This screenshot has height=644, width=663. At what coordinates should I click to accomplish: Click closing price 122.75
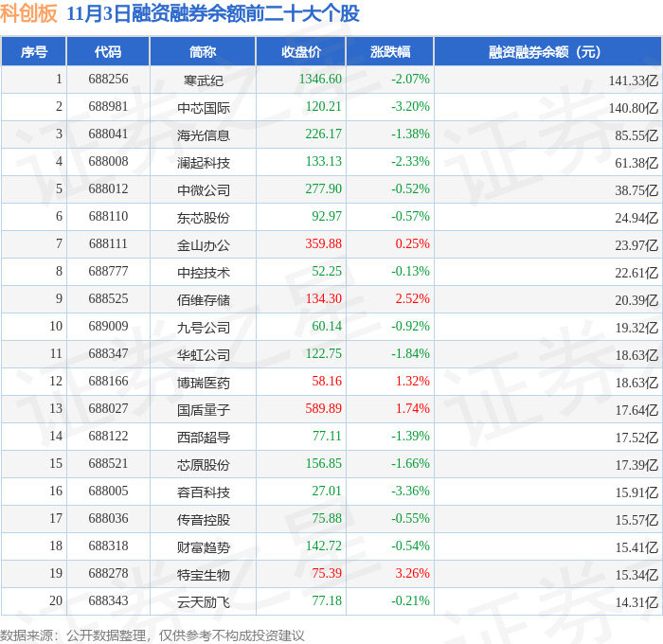[x=324, y=354]
